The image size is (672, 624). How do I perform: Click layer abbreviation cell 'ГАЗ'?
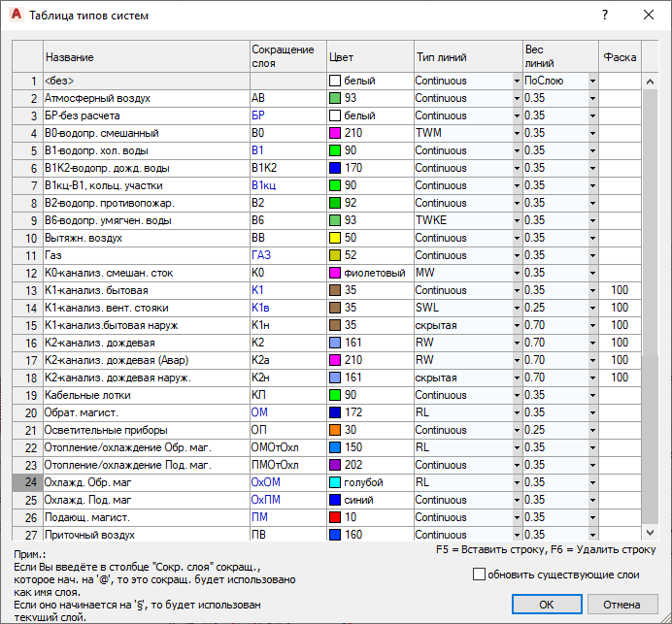[x=288, y=255]
